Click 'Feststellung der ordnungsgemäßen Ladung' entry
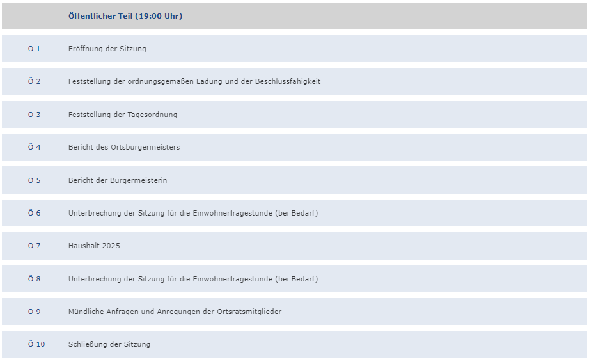589x364 pixels. click(194, 81)
